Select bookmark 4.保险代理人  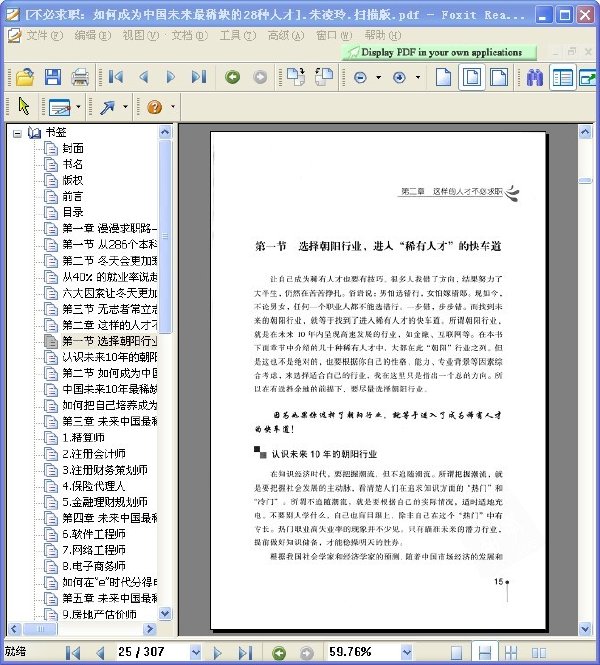[x=94, y=486]
